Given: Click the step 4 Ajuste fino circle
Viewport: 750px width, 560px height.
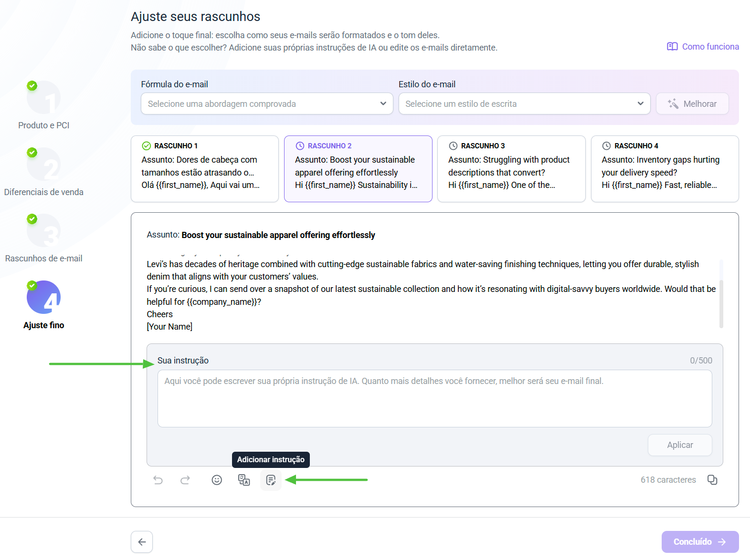Looking at the screenshot, I should point(44,297).
